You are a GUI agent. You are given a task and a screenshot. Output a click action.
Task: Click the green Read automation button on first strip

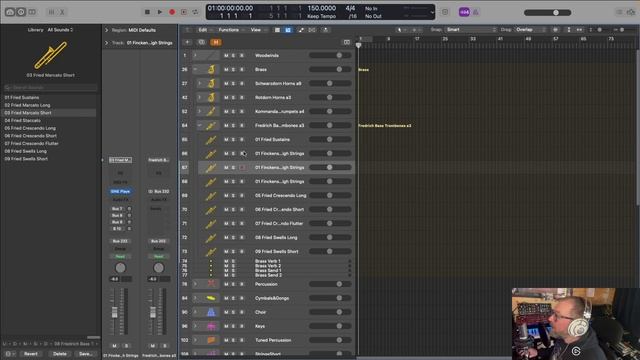point(120,257)
